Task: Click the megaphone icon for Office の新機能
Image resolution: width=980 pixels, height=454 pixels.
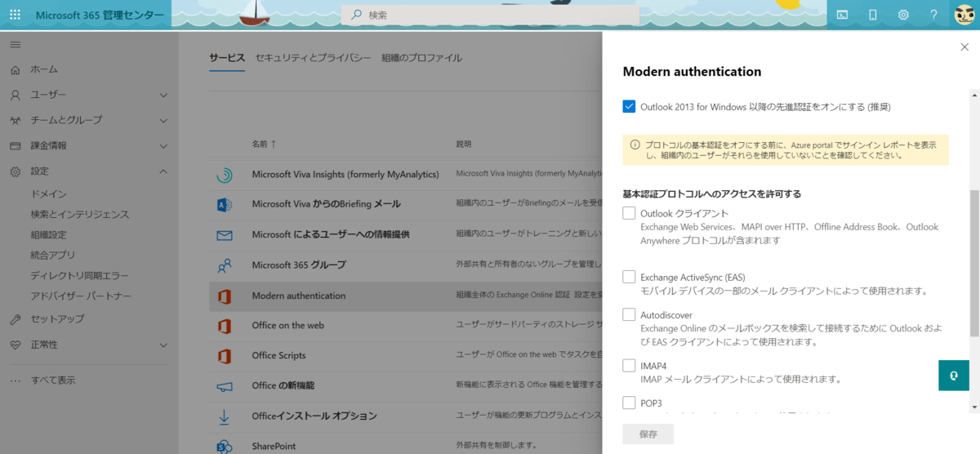Action: [x=224, y=386]
